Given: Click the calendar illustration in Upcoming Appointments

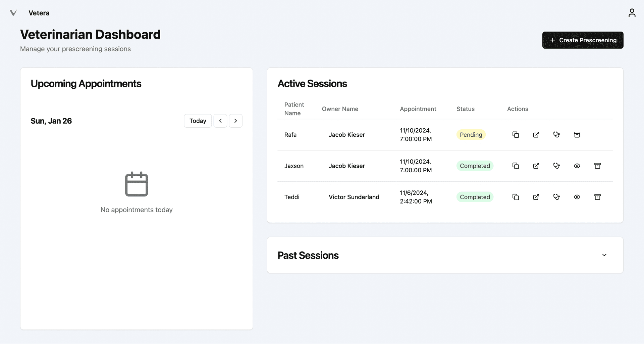Looking at the screenshot, I should 136,184.
